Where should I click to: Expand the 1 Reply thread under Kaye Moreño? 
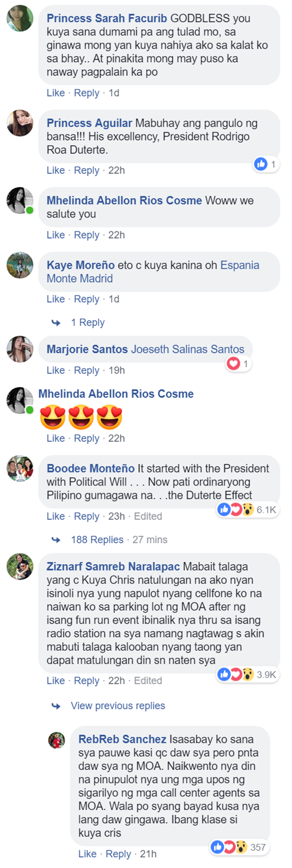(x=88, y=322)
